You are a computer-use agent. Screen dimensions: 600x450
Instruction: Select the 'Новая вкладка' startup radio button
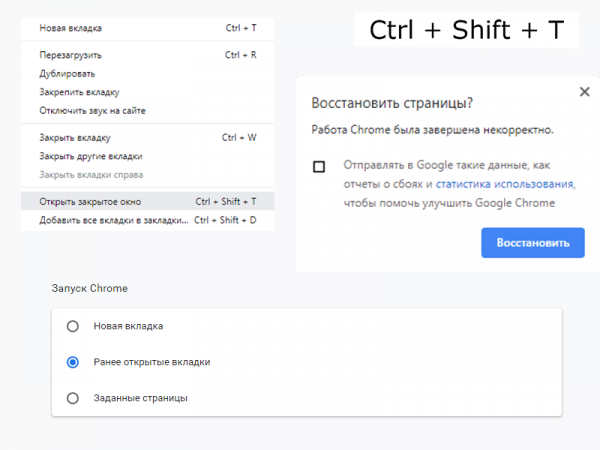[x=73, y=326]
